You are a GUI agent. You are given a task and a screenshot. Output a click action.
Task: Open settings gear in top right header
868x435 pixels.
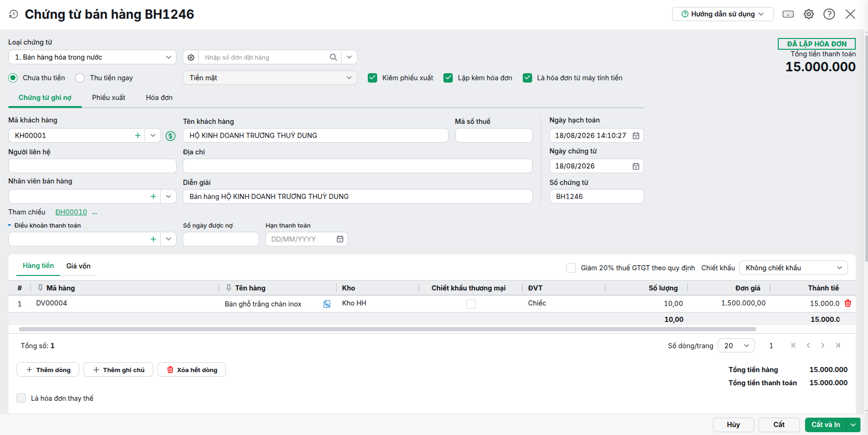[809, 14]
